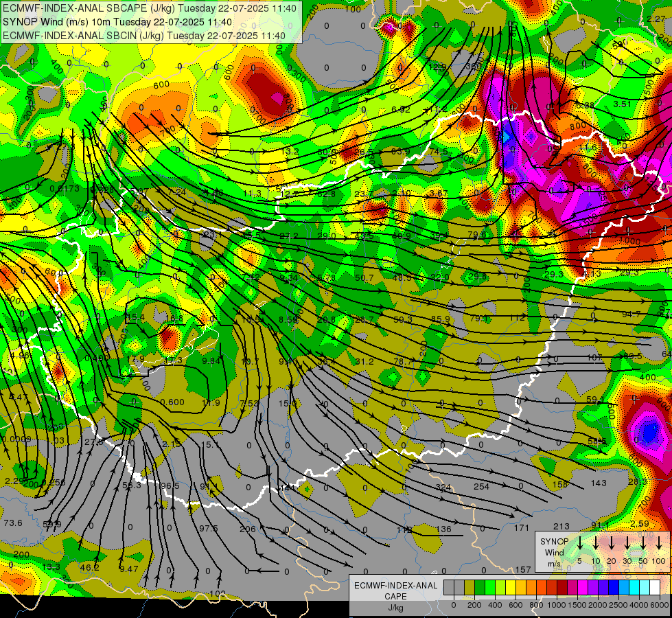Click the CIN value 2.27

[x=656, y=19]
